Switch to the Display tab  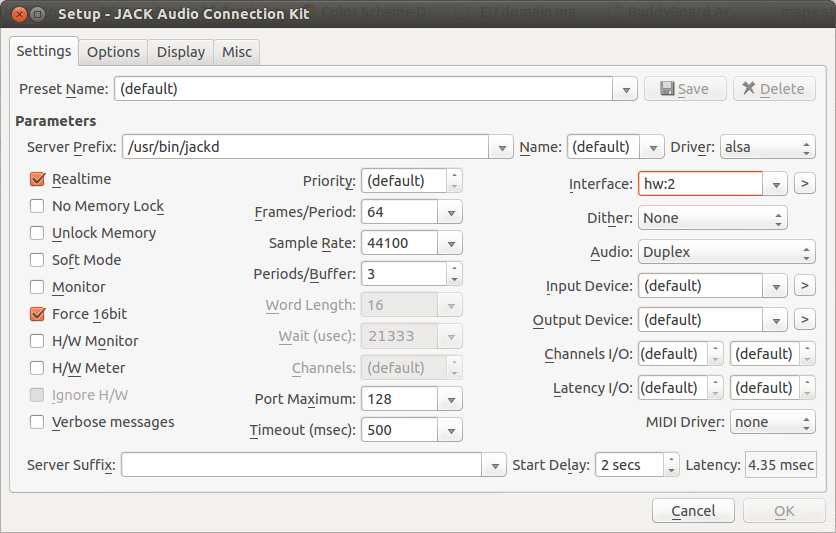181,52
